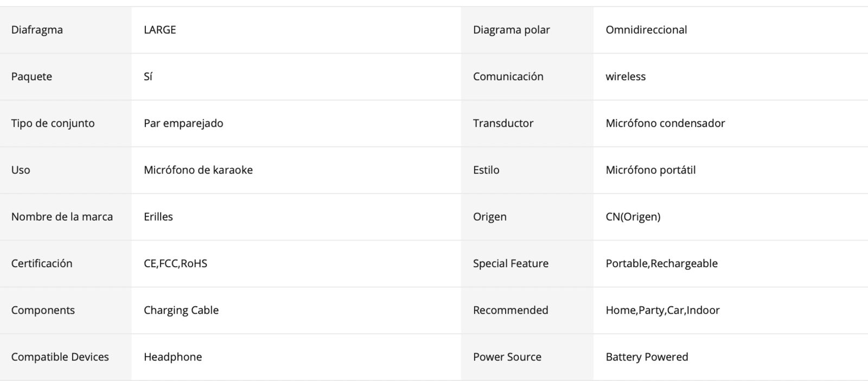Screen dimensions: 868x381
Task: Click the Special Feature label
Action: click(x=510, y=263)
